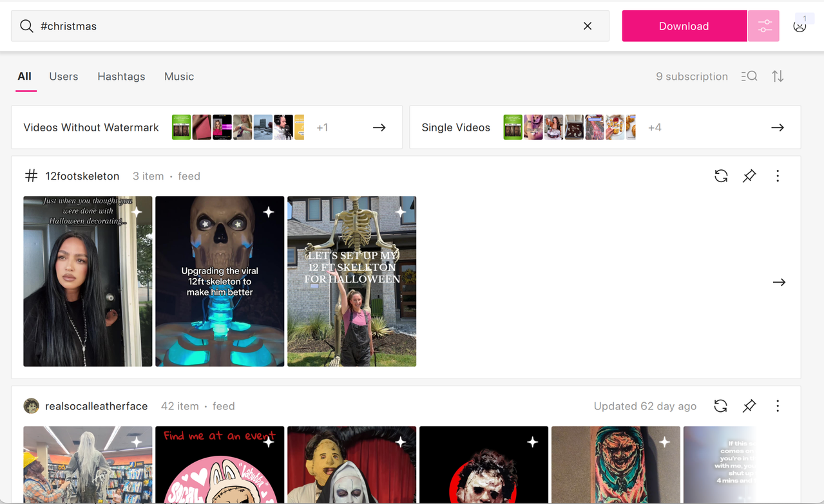This screenshot has height=504, width=824.
Task: Open the Halloween decorating woman thumbnail
Action: [88, 281]
